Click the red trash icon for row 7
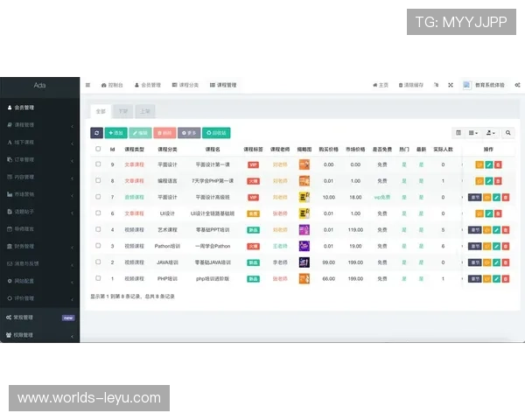 506,197
